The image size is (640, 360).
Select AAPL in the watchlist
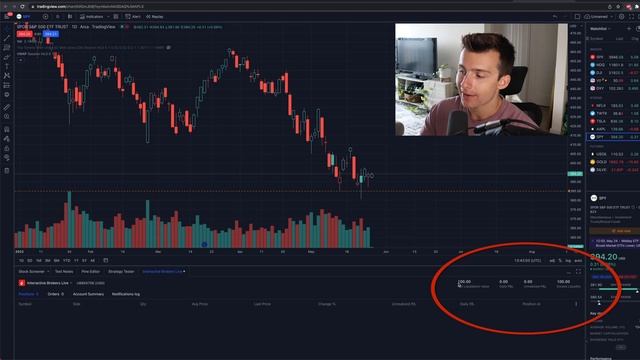click(x=614, y=129)
